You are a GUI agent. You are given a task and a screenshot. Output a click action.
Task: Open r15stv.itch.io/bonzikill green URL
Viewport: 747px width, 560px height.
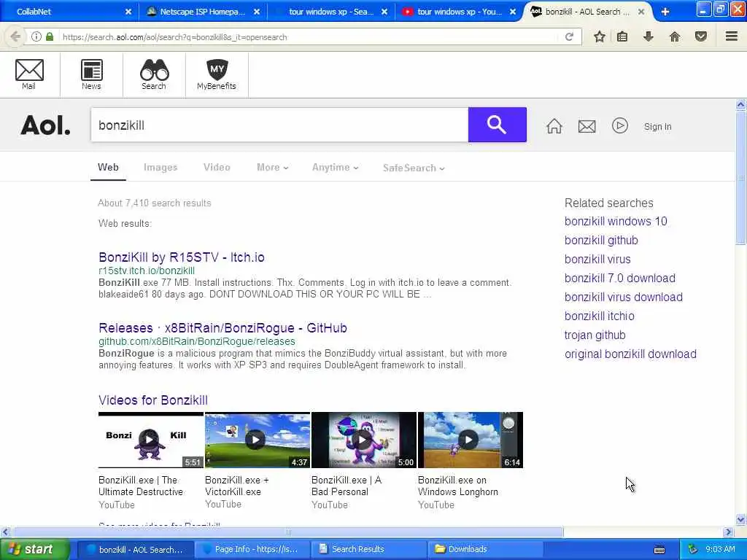pos(147,271)
